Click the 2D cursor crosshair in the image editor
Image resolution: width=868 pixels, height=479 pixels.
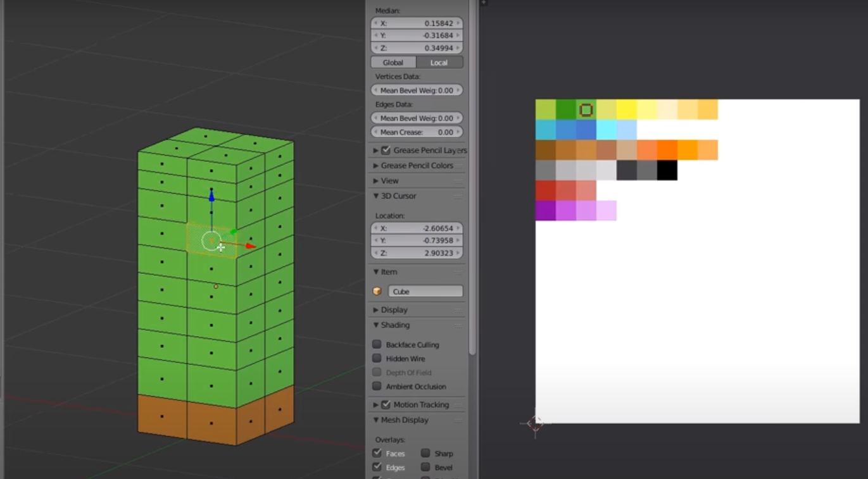tap(536, 423)
